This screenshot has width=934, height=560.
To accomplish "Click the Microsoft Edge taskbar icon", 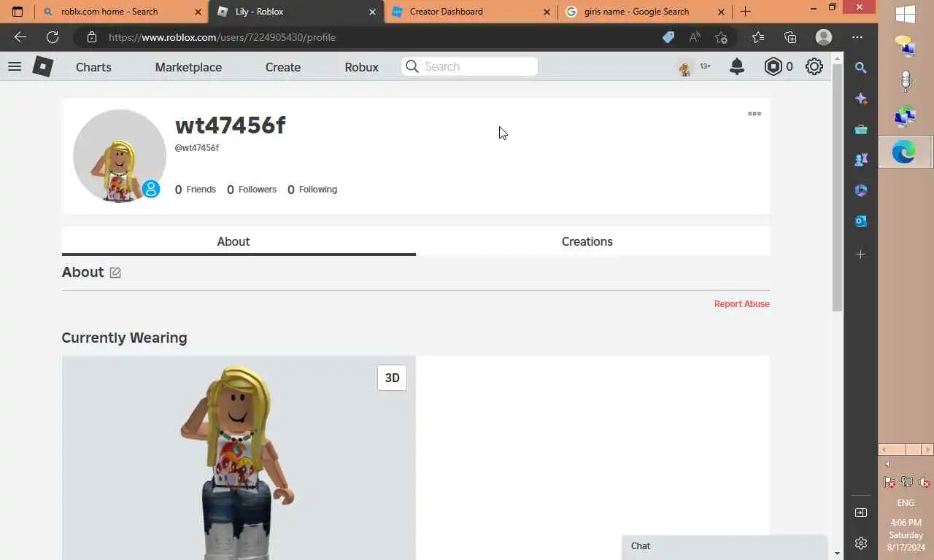I will [905, 152].
